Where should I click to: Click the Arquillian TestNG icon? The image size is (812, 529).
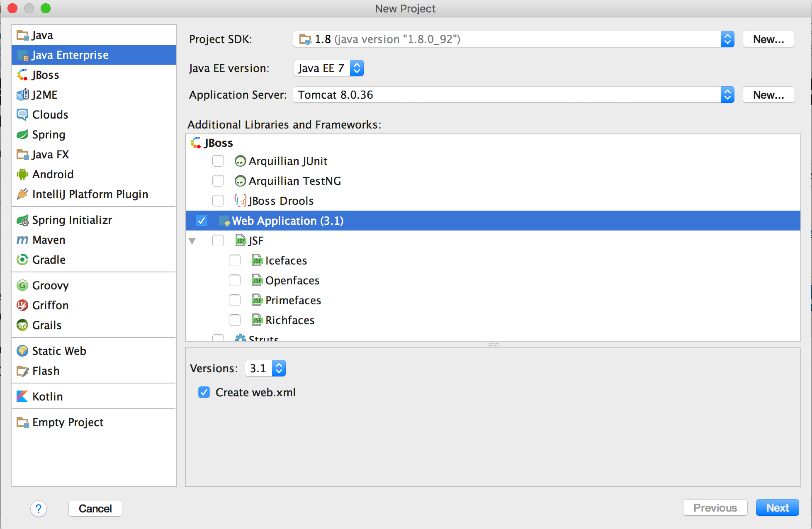240,181
